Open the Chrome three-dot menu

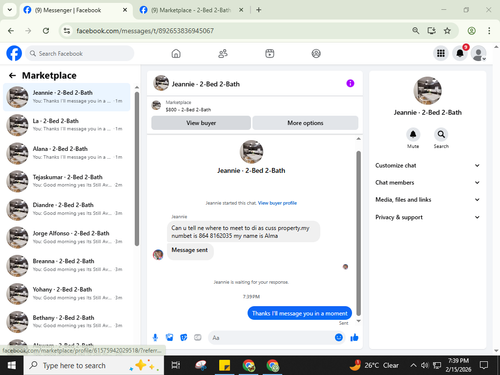click(489, 31)
